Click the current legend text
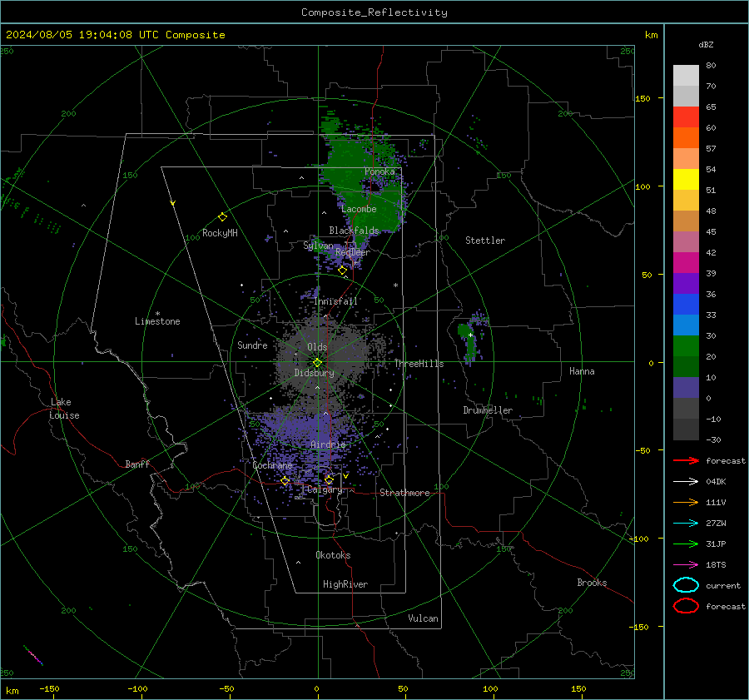The image size is (749, 700). click(x=723, y=585)
